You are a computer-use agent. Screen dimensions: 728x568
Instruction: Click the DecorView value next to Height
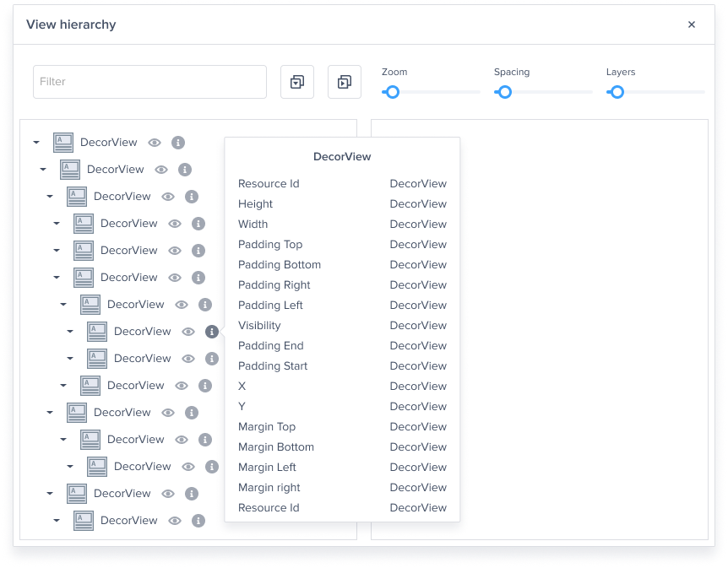(418, 203)
